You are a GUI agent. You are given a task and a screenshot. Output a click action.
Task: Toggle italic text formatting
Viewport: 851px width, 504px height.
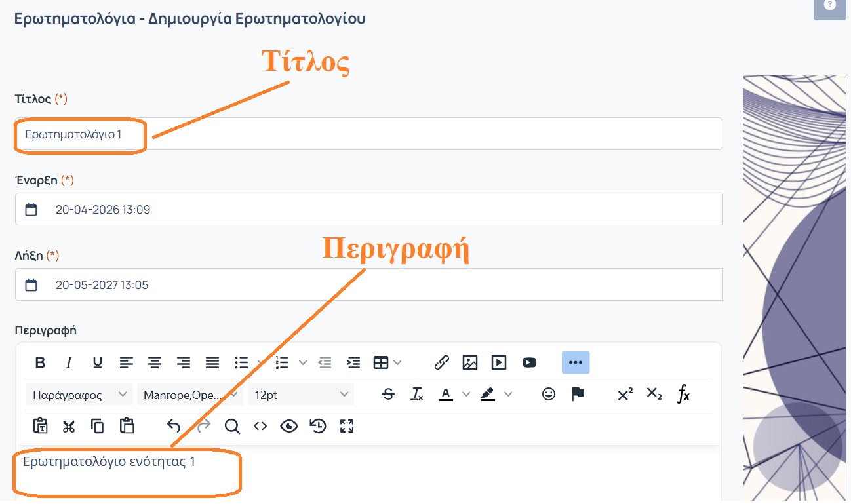69,362
